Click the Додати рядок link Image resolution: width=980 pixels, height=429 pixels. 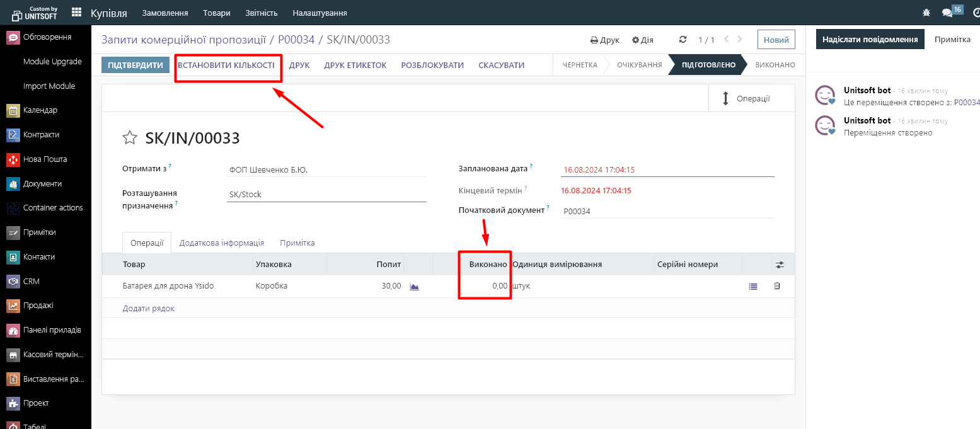tap(148, 309)
